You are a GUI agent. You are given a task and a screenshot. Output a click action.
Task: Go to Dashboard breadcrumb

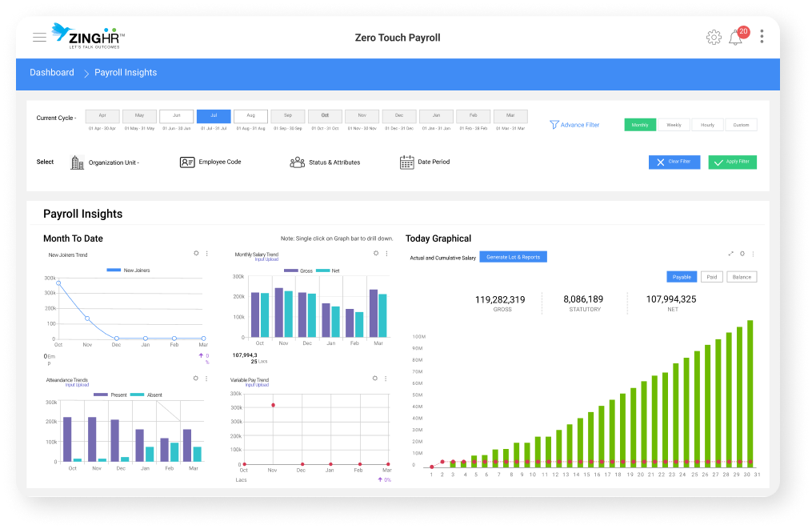coord(52,73)
